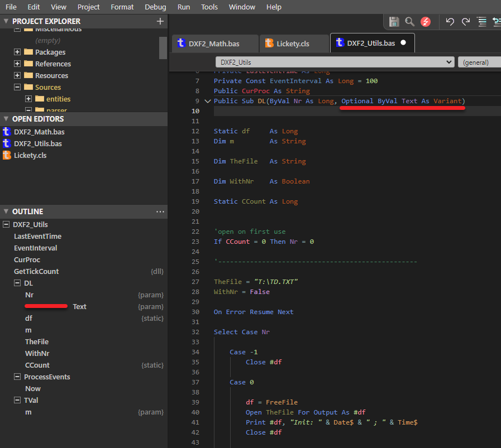Collapse the DL node in Outline
This screenshot has height=448, width=501.
(x=17, y=283)
